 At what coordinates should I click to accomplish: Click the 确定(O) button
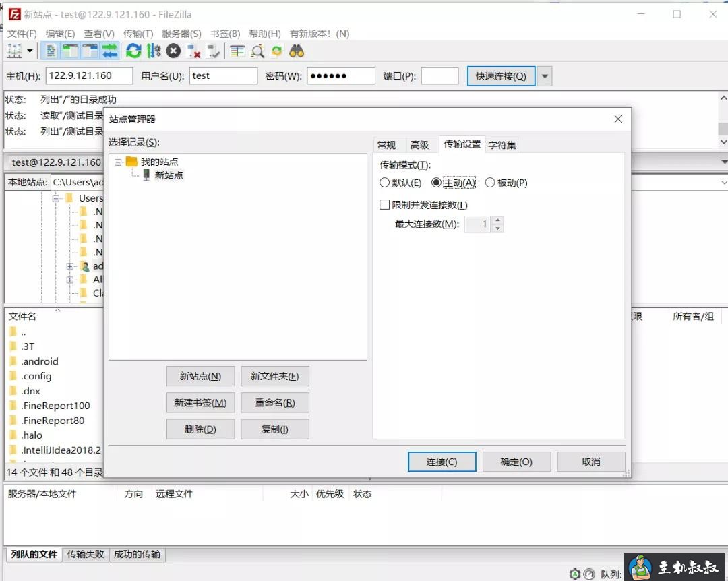click(x=517, y=462)
